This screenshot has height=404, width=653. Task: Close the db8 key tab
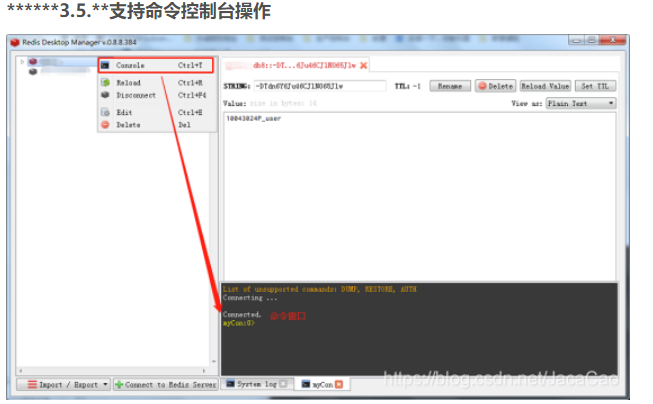pyautogui.click(x=364, y=65)
